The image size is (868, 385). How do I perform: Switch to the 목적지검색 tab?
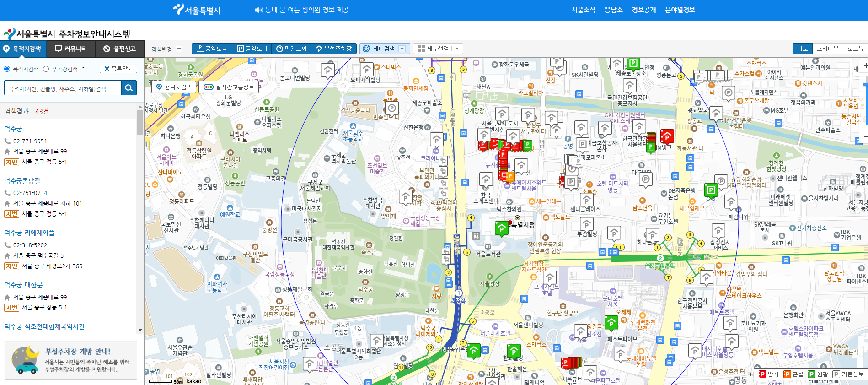[x=24, y=49]
